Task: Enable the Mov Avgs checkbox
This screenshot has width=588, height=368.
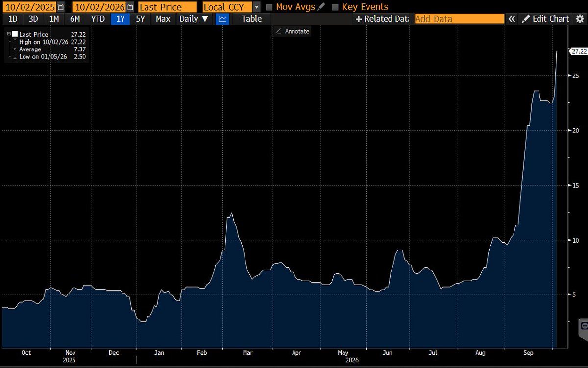Action: tap(269, 7)
